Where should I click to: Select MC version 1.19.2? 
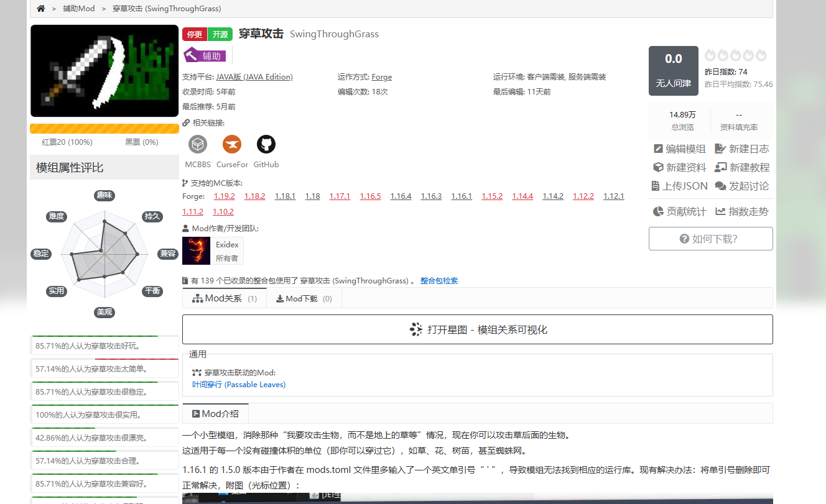coord(225,196)
